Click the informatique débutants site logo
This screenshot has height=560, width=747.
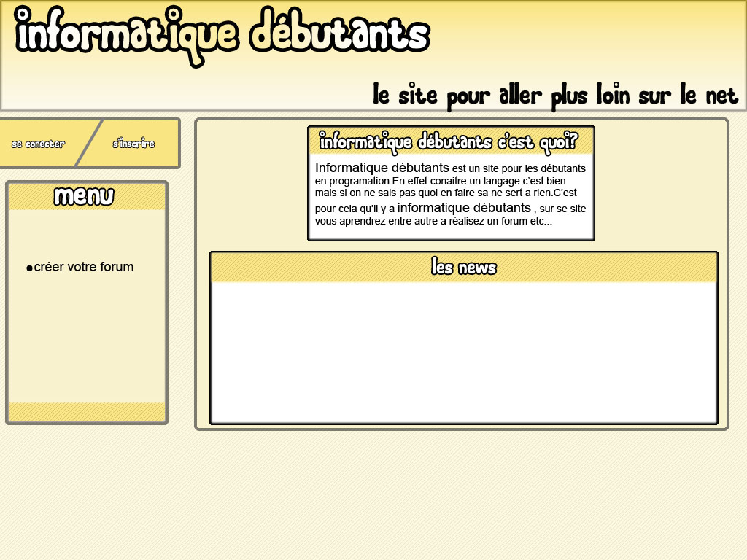coord(219,33)
